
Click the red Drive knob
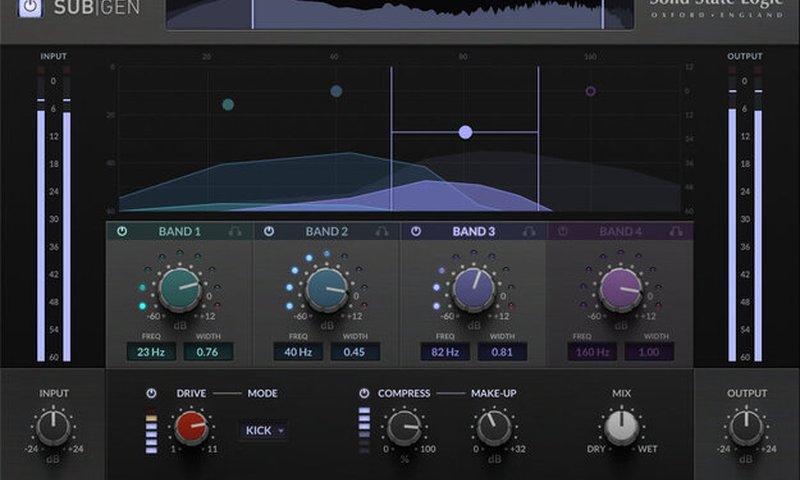tap(191, 428)
